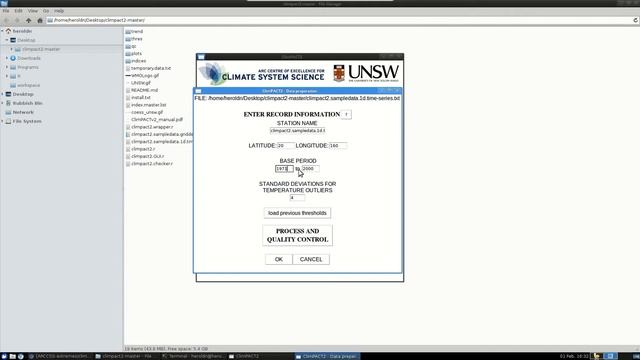Screen dimensions: 640x360
Task: Collapse the Desktop subfolder in the tree
Action: click(x=7, y=40)
